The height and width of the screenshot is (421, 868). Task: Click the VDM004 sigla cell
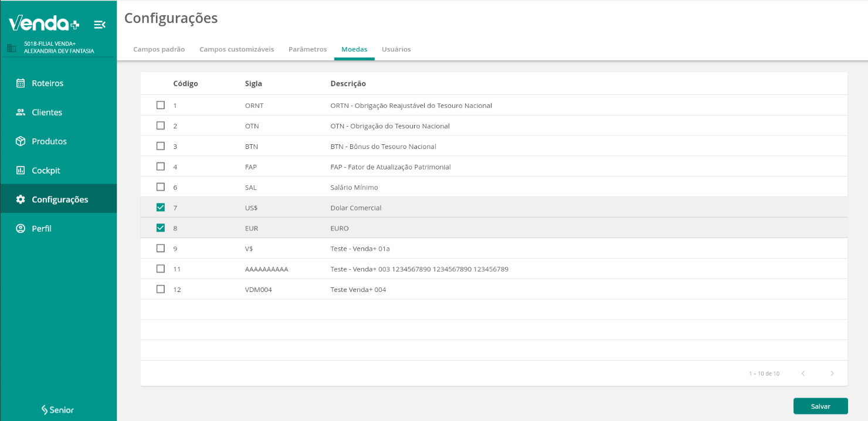259,290
